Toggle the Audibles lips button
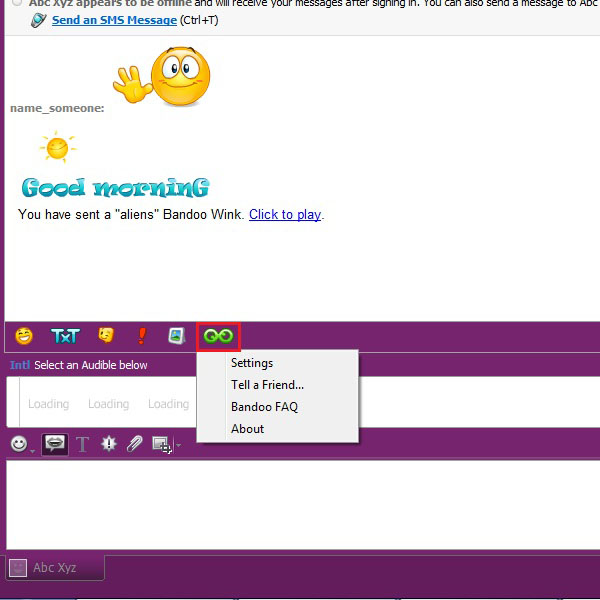 [x=55, y=444]
